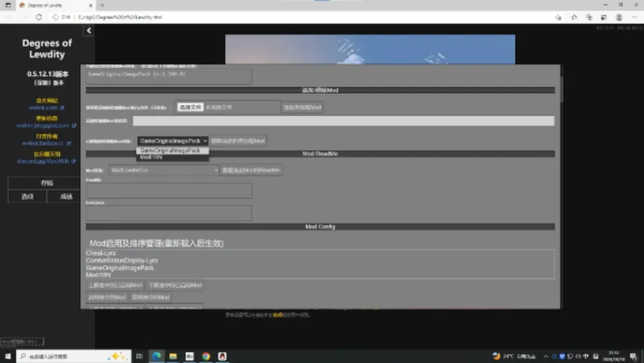Open the discord.gg link in sidebar
644x363 pixels.
(x=46, y=162)
